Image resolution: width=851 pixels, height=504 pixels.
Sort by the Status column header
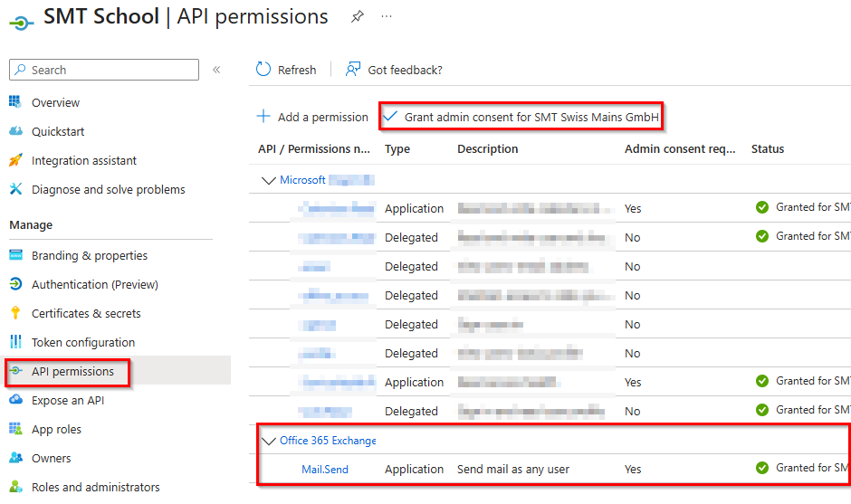(x=768, y=148)
